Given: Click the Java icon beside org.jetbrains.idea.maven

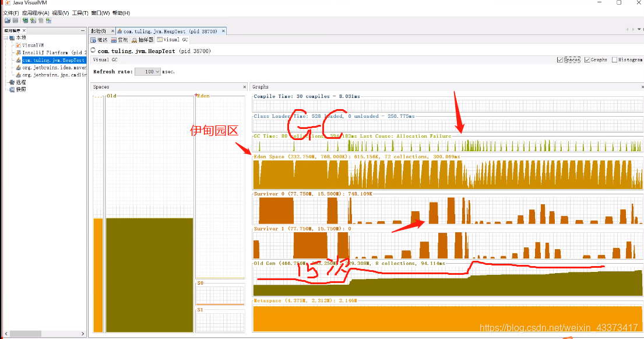Looking at the screenshot, I should pyautogui.click(x=18, y=68).
